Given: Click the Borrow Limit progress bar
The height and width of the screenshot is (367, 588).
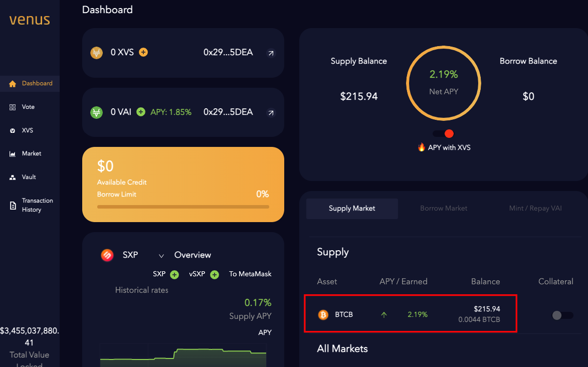Looking at the screenshot, I should [x=183, y=207].
